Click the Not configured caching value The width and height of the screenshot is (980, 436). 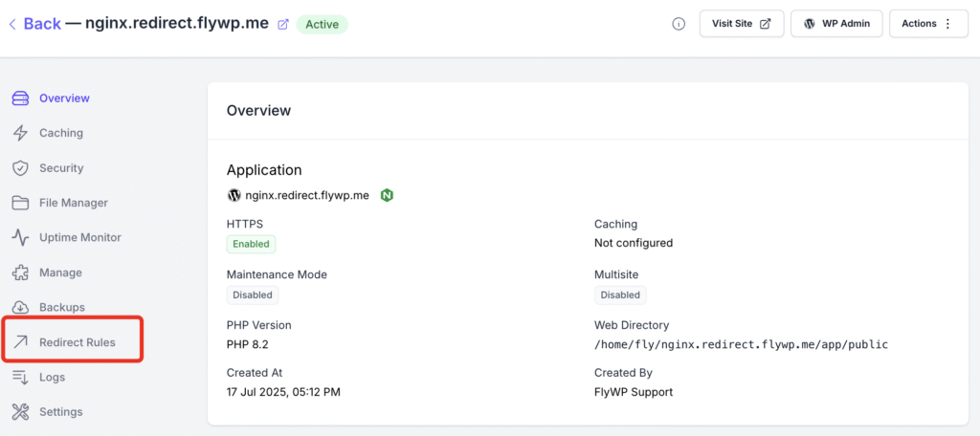634,243
